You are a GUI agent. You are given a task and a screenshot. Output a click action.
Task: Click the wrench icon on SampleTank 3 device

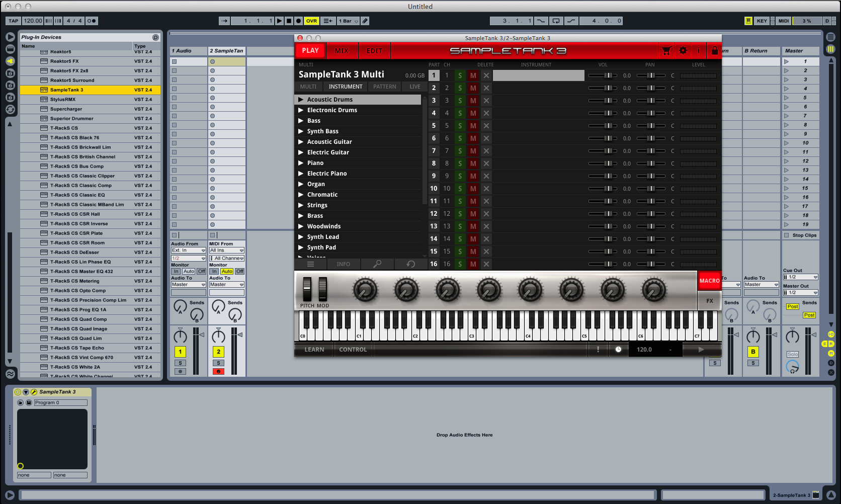pos(34,392)
